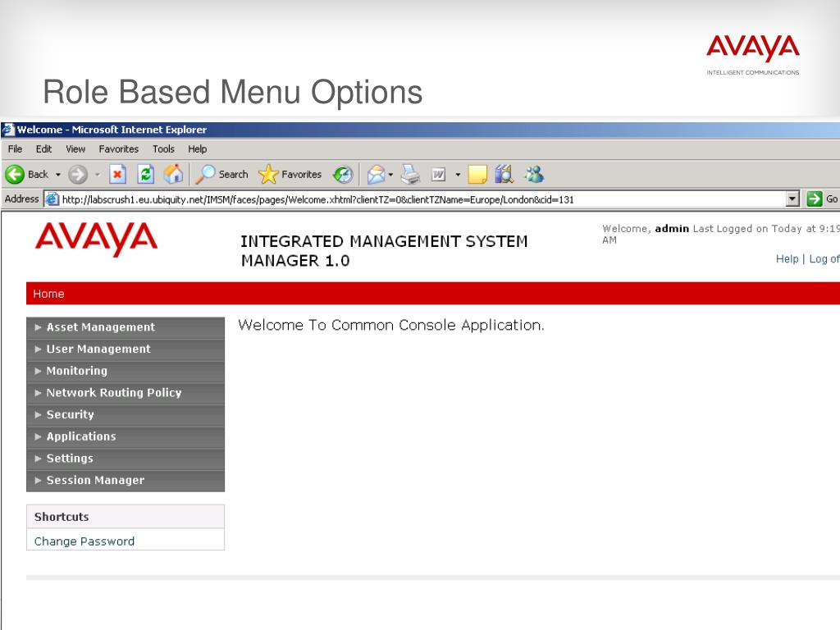Screen dimensions: 840x630
Task: Click the Integrated Management System Manager title
Action: click(x=384, y=251)
